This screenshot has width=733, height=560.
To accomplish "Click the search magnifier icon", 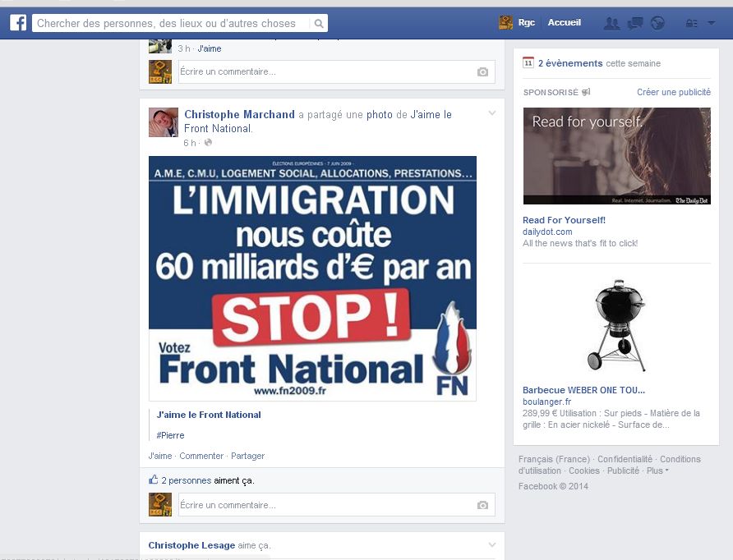I will point(319,23).
